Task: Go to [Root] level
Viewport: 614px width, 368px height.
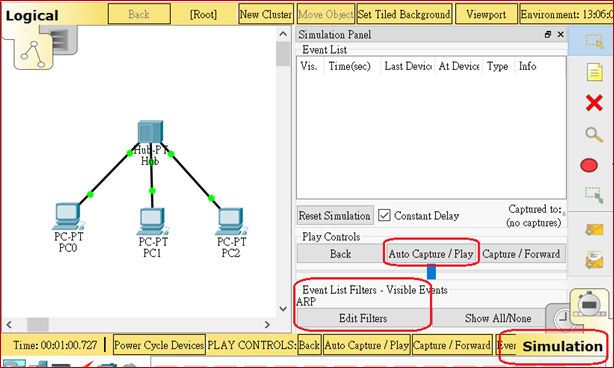Action: pyautogui.click(x=203, y=14)
